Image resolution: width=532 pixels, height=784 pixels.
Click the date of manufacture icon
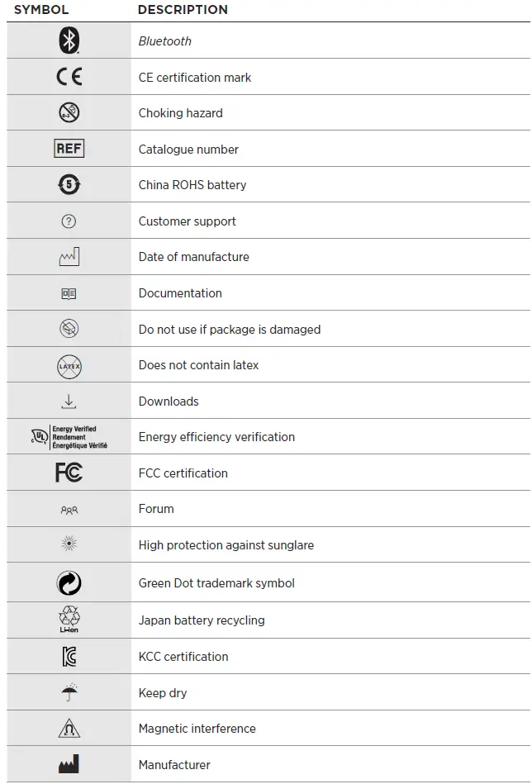69,257
